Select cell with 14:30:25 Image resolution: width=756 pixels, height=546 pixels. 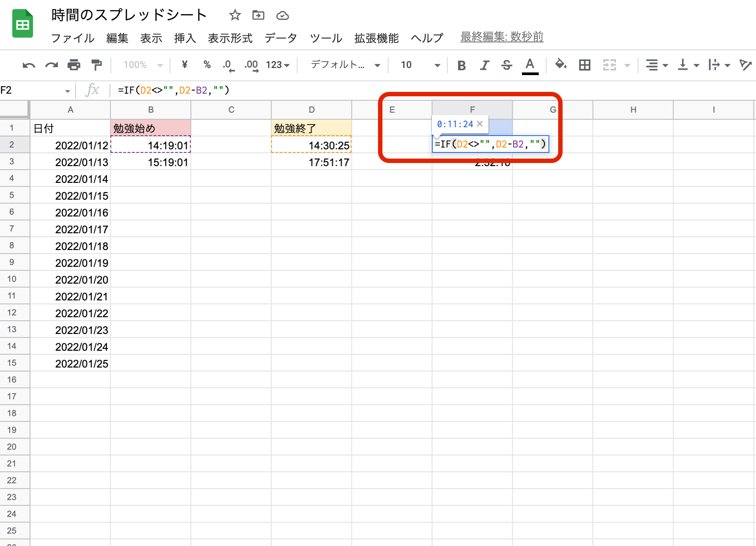(x=311, y=145)
